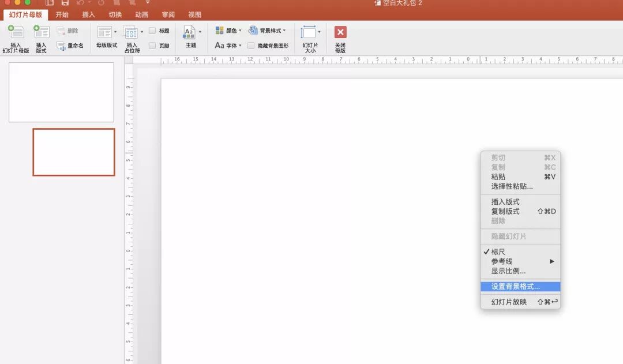Expand the 背景样式 (Background Styles) dropdown arrow
623x364 pixels.
tap(284, 30)
